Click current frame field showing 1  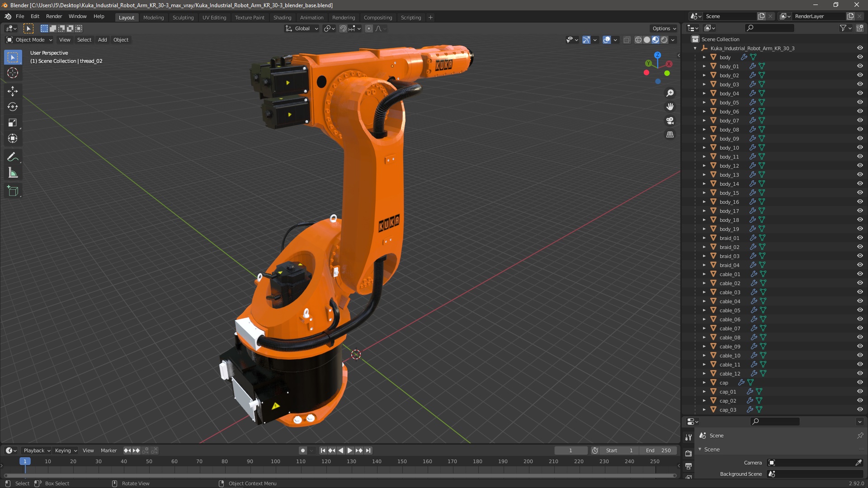(x=571, y=450)
